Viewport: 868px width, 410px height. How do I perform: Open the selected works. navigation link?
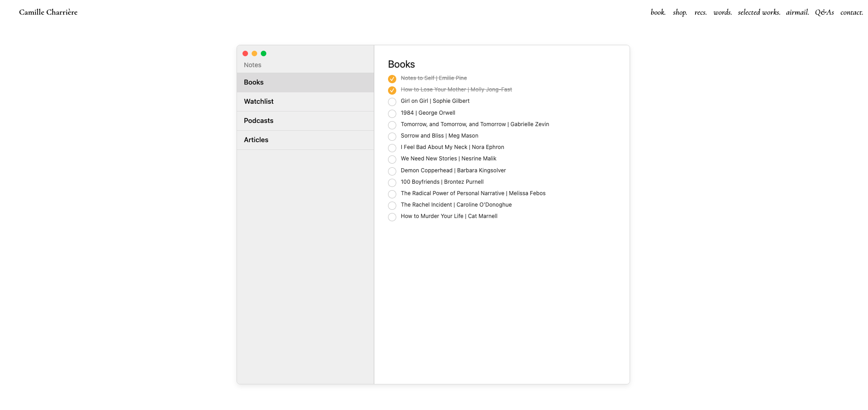(759, 12)
